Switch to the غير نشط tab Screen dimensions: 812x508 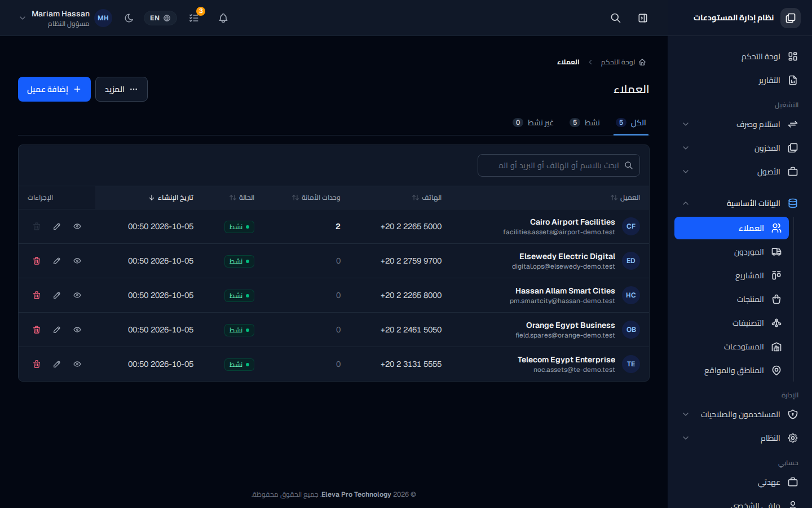[533, 122]
